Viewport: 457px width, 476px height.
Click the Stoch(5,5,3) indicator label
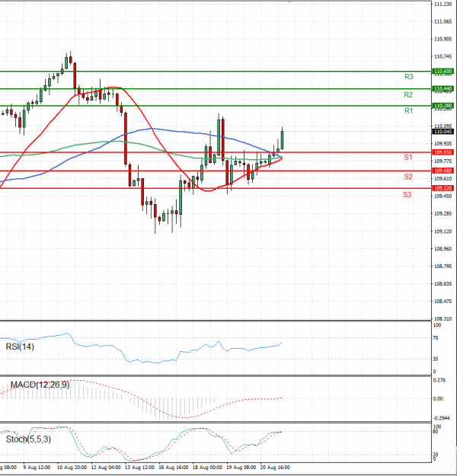pos(28,439)
